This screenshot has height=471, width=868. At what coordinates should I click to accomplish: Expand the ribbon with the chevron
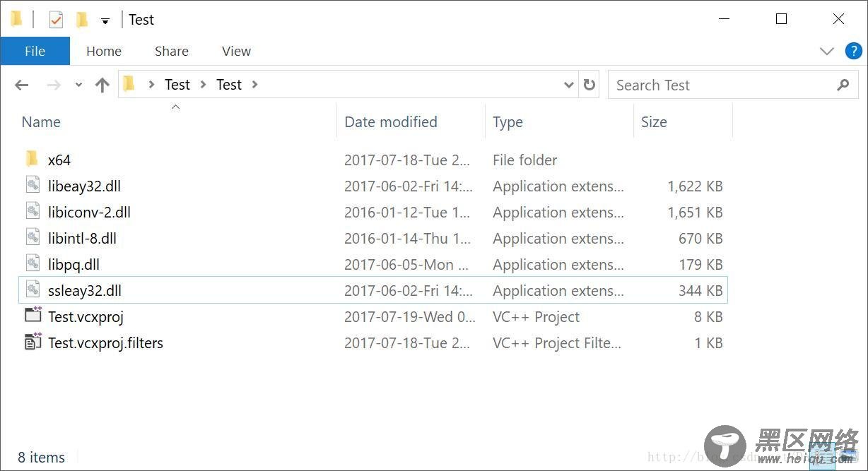[x=826, y=51]
